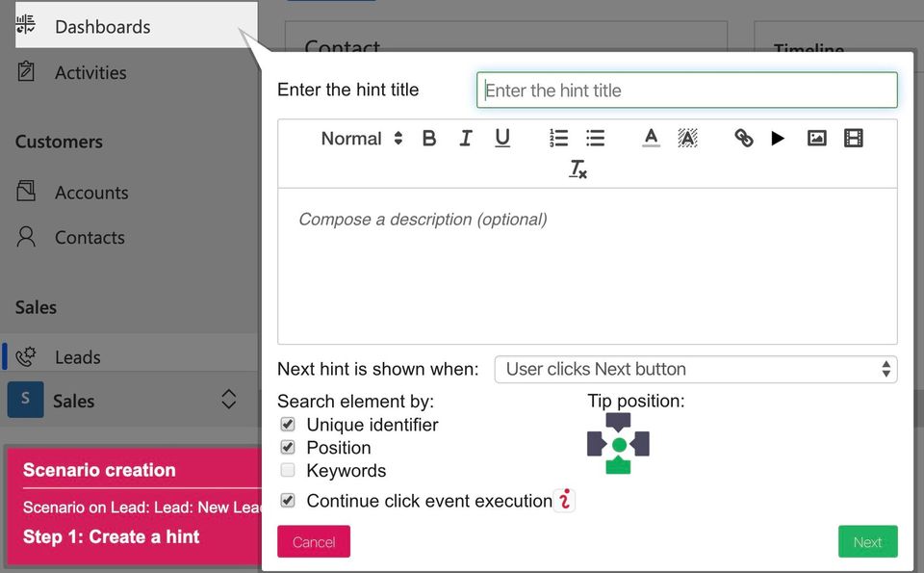Open Accounts in the sidebar

(x=91, y=193)
